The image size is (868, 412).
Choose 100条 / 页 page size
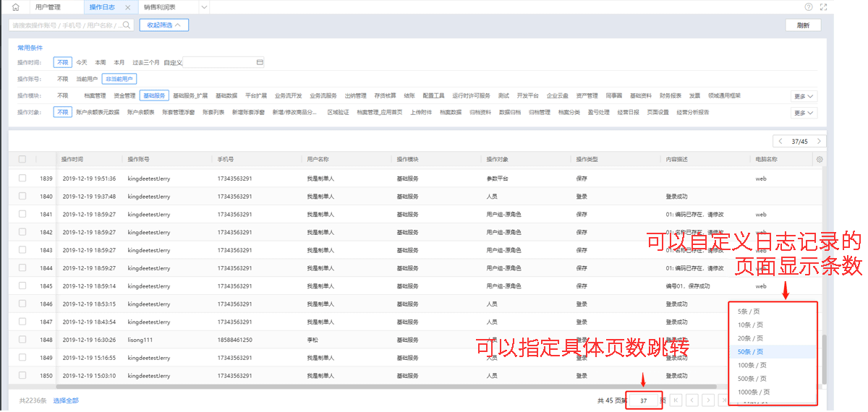773,365
